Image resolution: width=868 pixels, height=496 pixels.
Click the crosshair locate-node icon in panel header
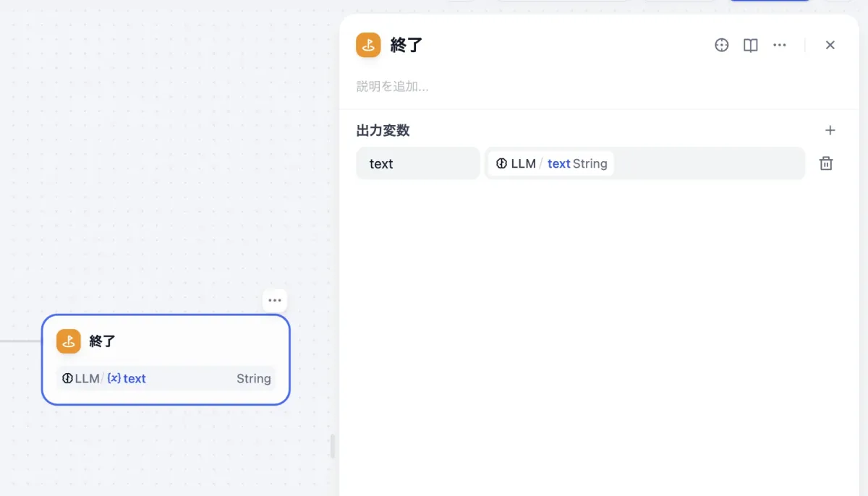point(721,46)
